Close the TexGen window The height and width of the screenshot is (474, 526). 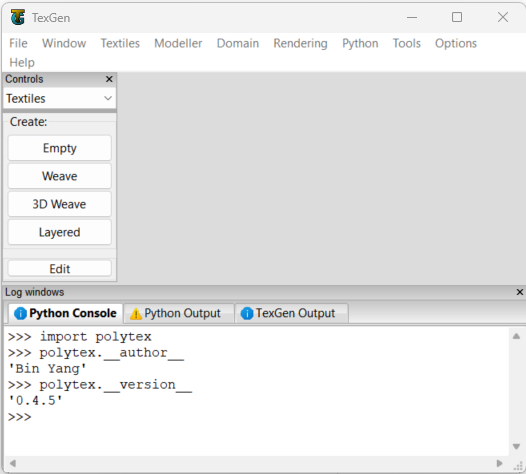[x=503, y=17]
